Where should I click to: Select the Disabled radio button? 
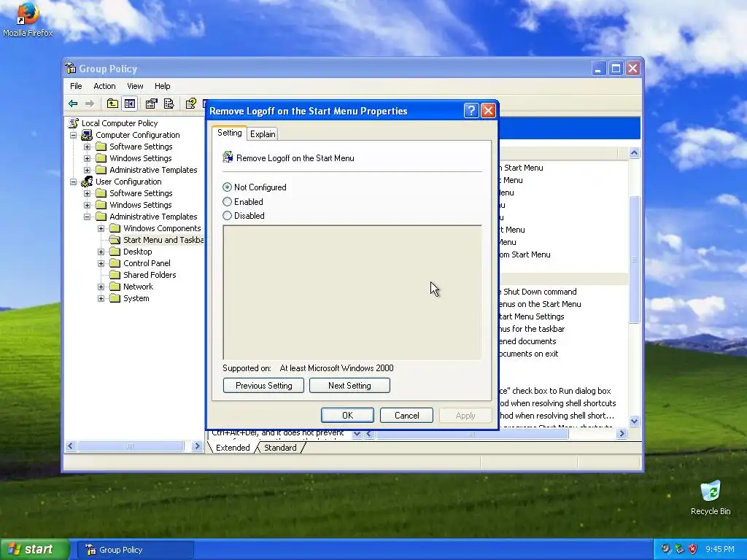tap(228, 216)
